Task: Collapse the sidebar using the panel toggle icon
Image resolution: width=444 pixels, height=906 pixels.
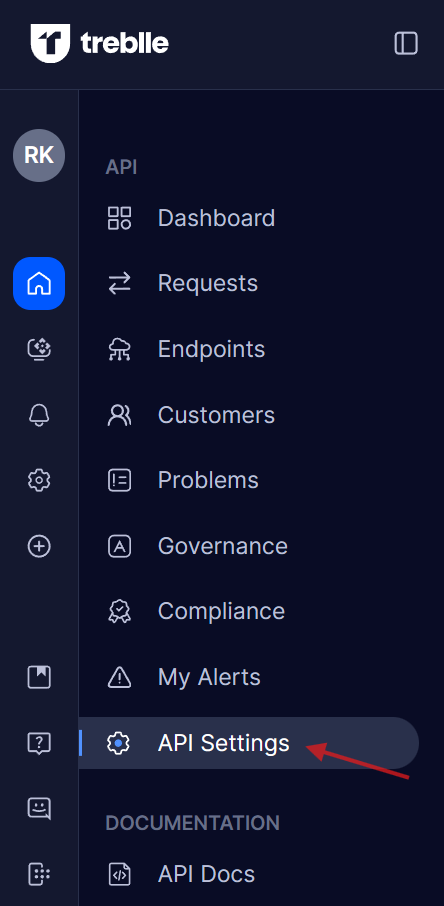Action: click(406, 43)
